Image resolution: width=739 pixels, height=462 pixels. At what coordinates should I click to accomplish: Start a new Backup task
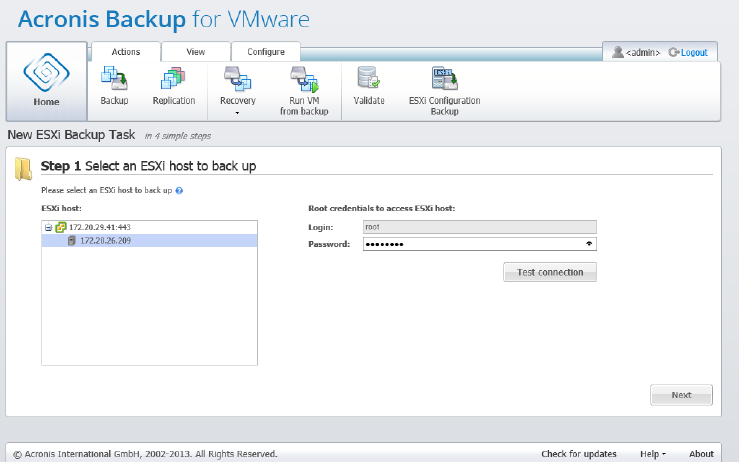114,86
